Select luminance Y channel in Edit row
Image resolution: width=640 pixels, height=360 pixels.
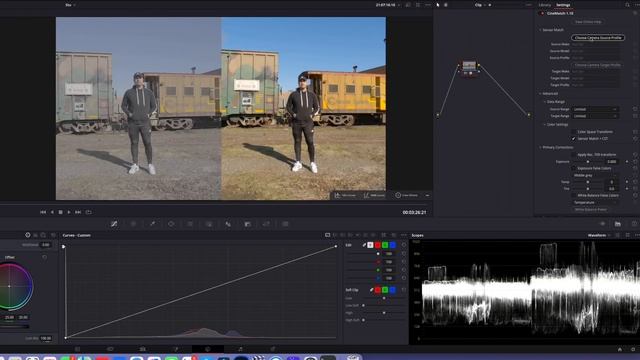pyautogui.click(x=370, y=245)
